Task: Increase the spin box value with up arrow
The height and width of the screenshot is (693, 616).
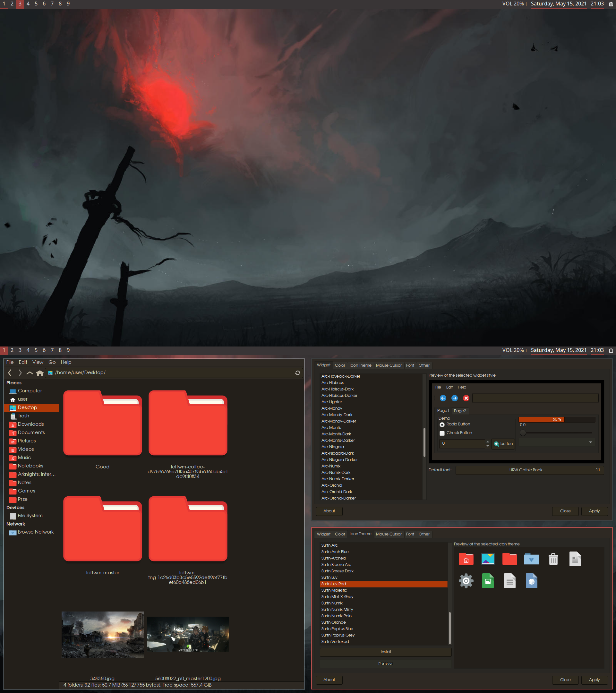Action: click(488, 441)
